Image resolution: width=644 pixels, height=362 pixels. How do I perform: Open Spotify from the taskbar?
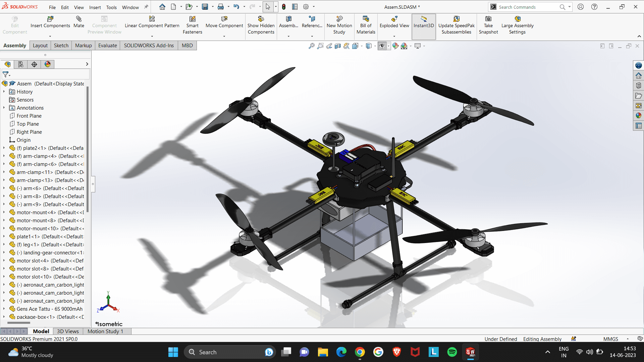click(x=452, y=352)
